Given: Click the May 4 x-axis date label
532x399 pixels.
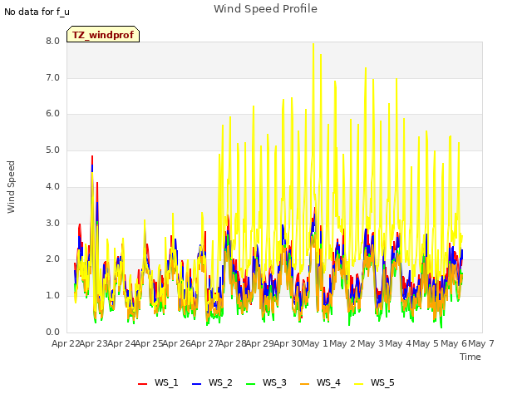Looking at the screenshot, I should coord(398,343).
